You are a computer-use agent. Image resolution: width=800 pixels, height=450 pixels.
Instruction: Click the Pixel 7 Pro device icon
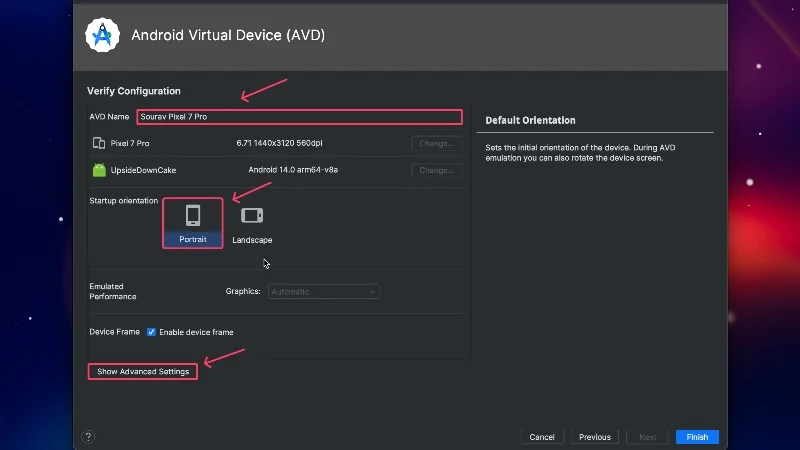pyautogui.click(x=99, y=144)
